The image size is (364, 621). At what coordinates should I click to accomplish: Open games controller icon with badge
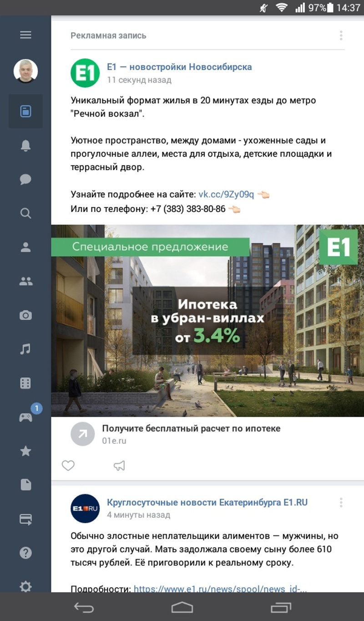(25, 417)
